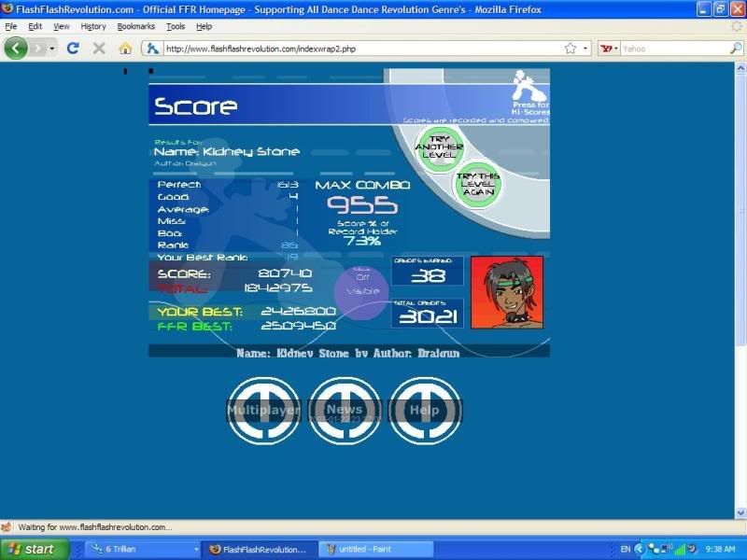Go to the Home page icon
747x560 pixels.
pyautogui.click(x=125, y=48)
